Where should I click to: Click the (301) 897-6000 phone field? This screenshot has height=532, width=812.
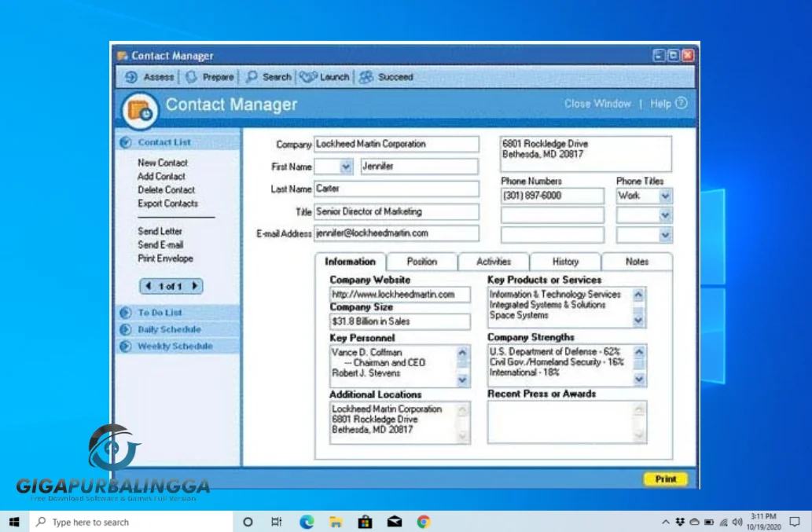(x=552, y=196)
